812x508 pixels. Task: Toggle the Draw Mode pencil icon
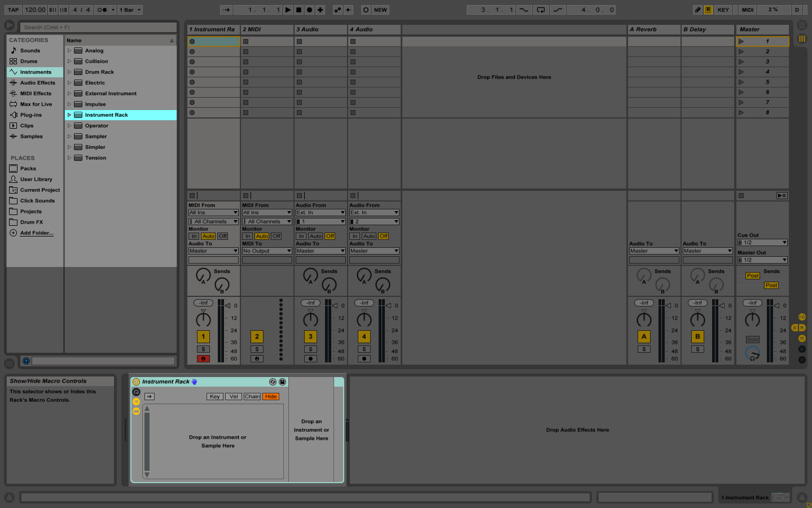pos(697,10)
